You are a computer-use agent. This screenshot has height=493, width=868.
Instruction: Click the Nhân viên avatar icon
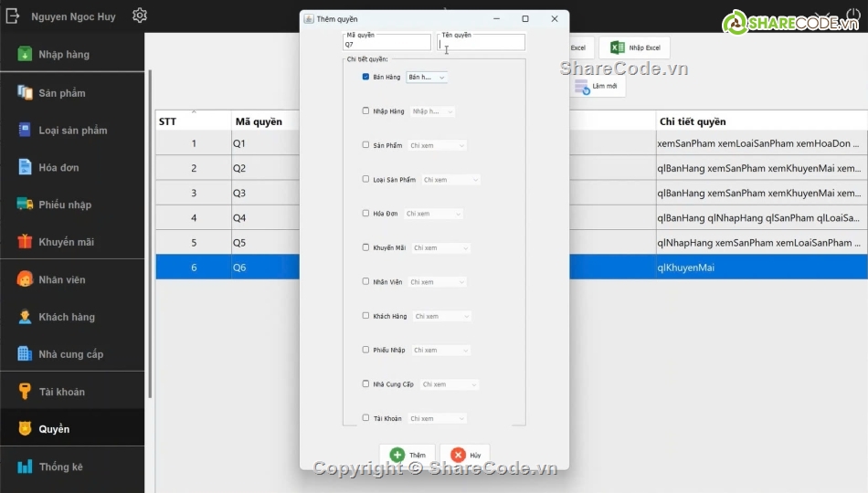pyautogui.click(x=25, y=278)
